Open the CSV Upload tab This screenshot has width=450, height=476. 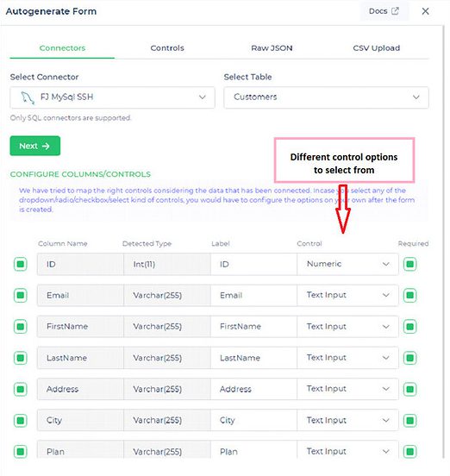376,48
